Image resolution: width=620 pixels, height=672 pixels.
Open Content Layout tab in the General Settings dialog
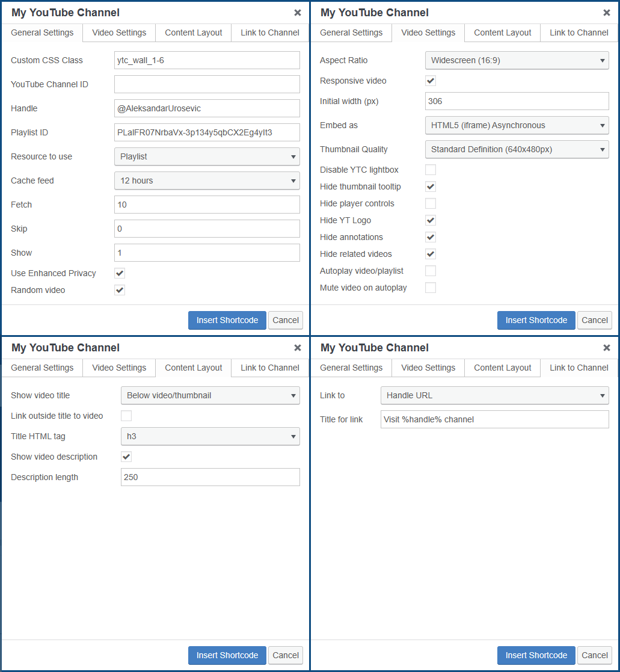click(193, 32)
